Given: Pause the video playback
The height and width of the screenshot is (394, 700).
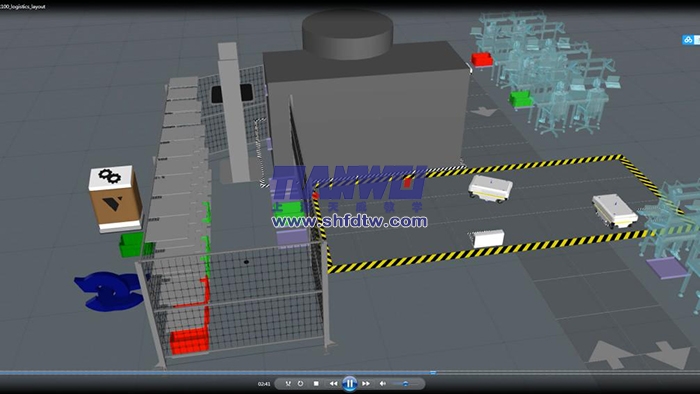Looking at the screenshot, I should coord(350,383).
